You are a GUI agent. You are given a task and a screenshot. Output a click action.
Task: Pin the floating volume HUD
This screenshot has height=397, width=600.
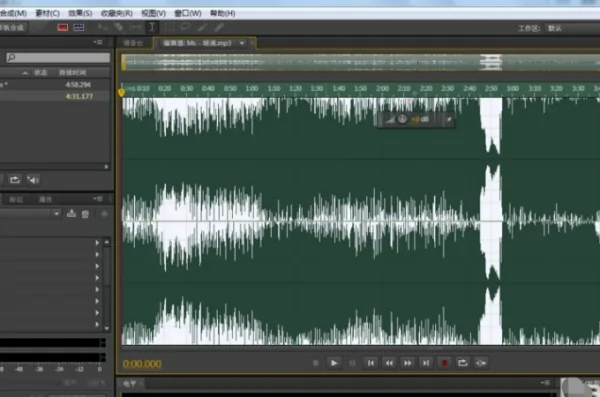(x=449, y=119)
